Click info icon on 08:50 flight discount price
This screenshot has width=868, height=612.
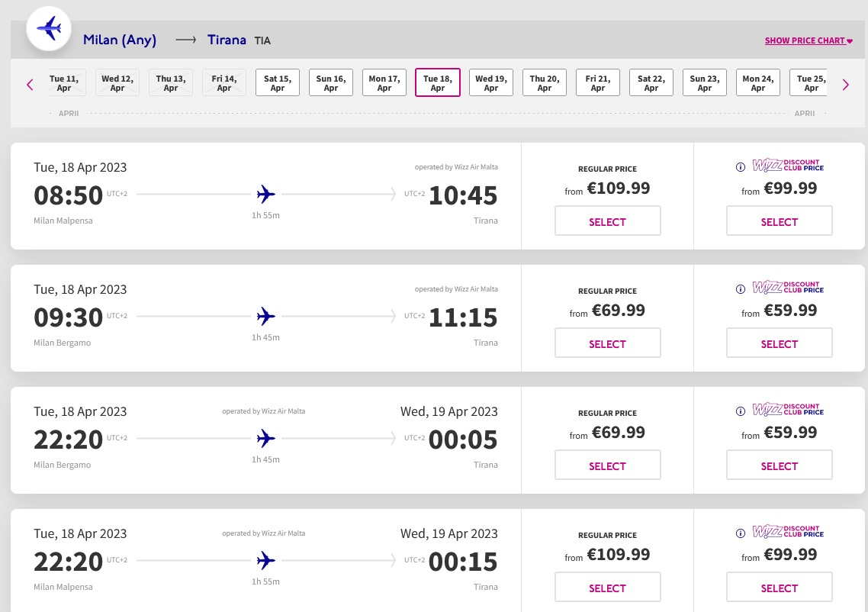(x=740, y=167)
